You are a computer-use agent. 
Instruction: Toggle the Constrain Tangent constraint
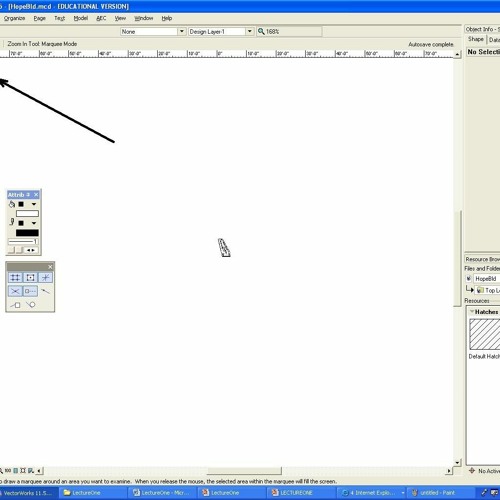(x=30, y=305)
